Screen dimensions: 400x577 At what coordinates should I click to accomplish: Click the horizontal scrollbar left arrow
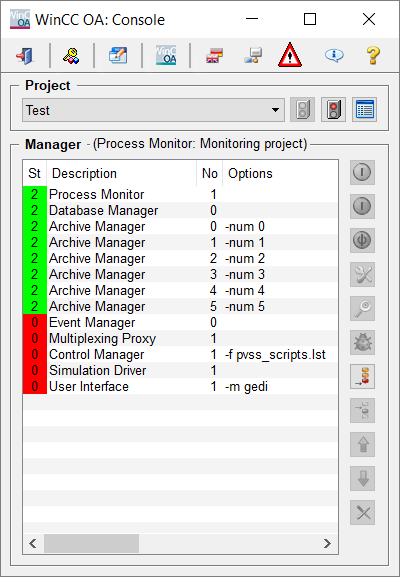(33, 544)
